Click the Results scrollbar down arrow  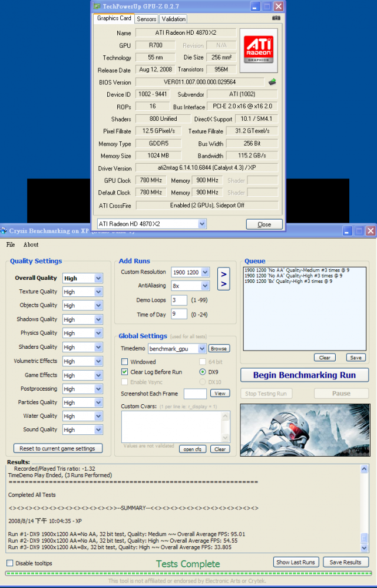pos(364,548)
